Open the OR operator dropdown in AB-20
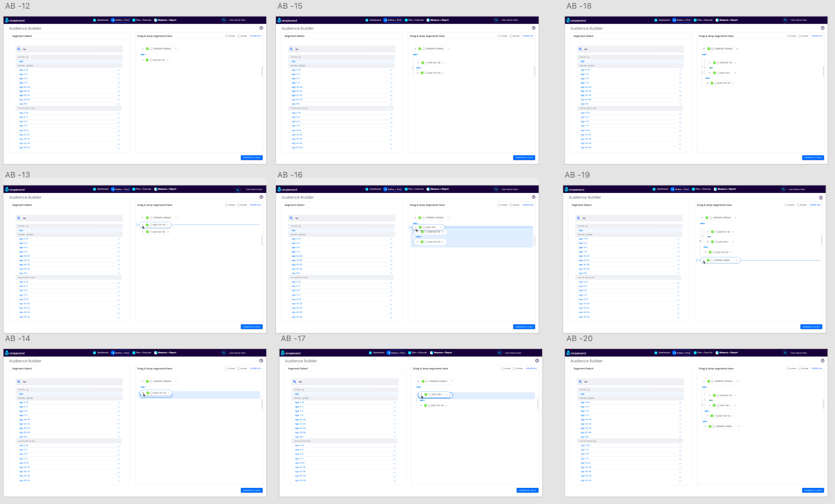Screen dimensions: 835x504 pos(711,400)
